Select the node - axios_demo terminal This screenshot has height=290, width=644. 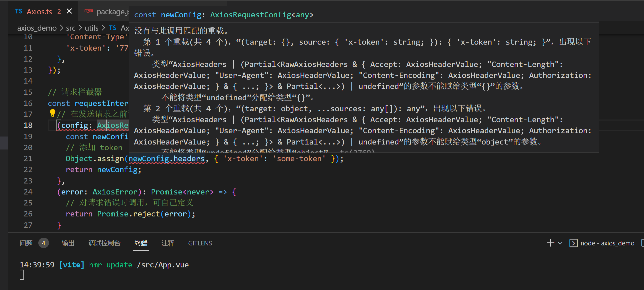(607, 243)
